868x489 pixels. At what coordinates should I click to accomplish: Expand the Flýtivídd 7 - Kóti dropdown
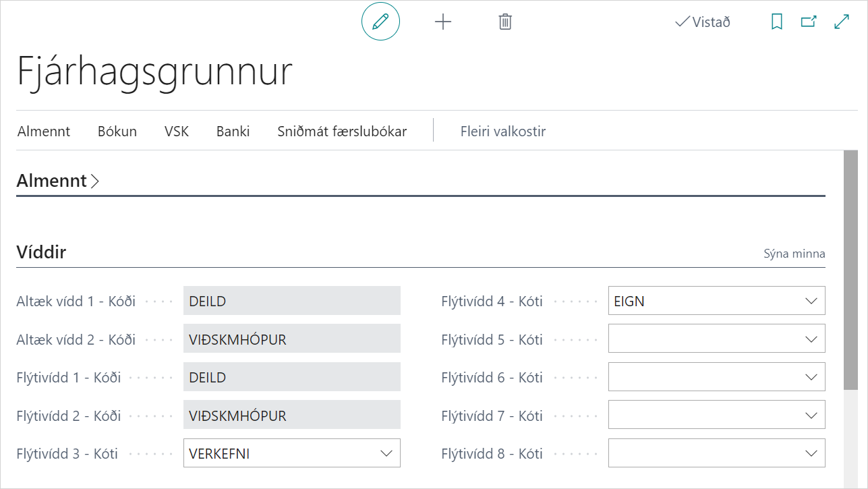pos(811,415)
